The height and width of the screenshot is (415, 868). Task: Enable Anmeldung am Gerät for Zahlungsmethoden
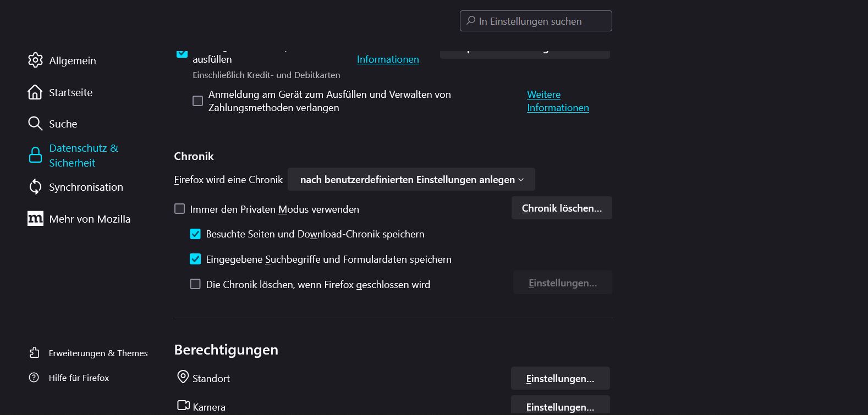pos(197,101)
